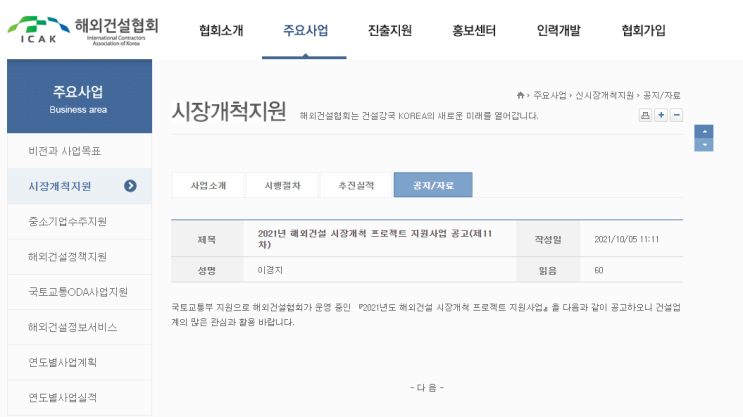The height and width of the screenshot is (417, 743).
Task: Click the home breadcrumb icon
Action: click(x=520, y=95)
